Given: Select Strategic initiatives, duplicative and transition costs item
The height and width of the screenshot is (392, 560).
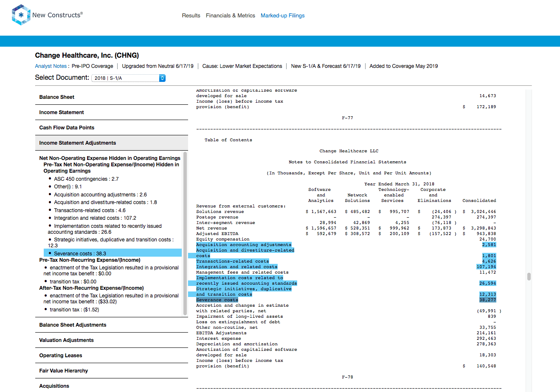Looking at the screenshot, I should (111, 243).
